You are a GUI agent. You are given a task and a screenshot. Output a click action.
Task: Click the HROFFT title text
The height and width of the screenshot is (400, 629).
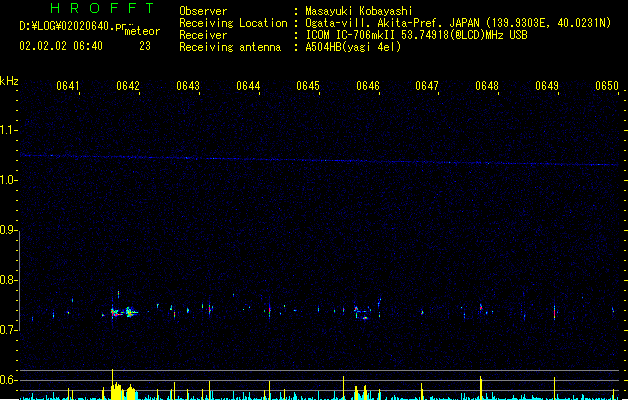point(102,8)
